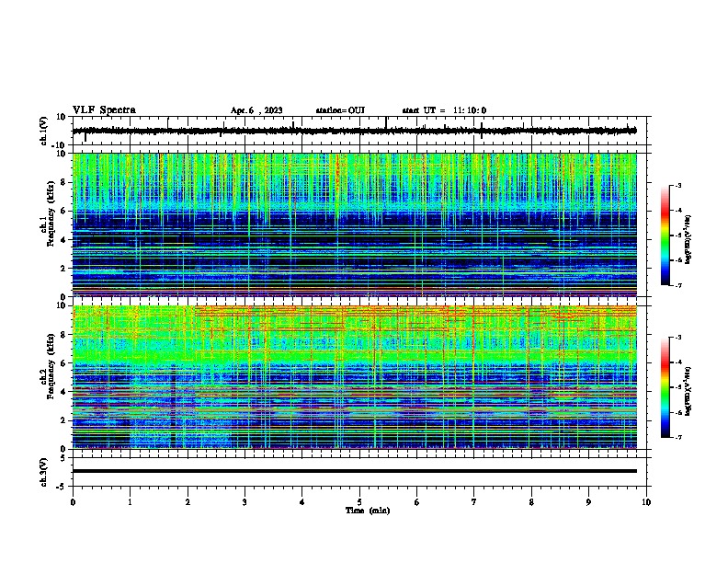Image resolution: width=728 pixels, height=563 pixels.
Task: Click the "8" kHz tick on ch.2 axis
Action: (x=63, y=334)
